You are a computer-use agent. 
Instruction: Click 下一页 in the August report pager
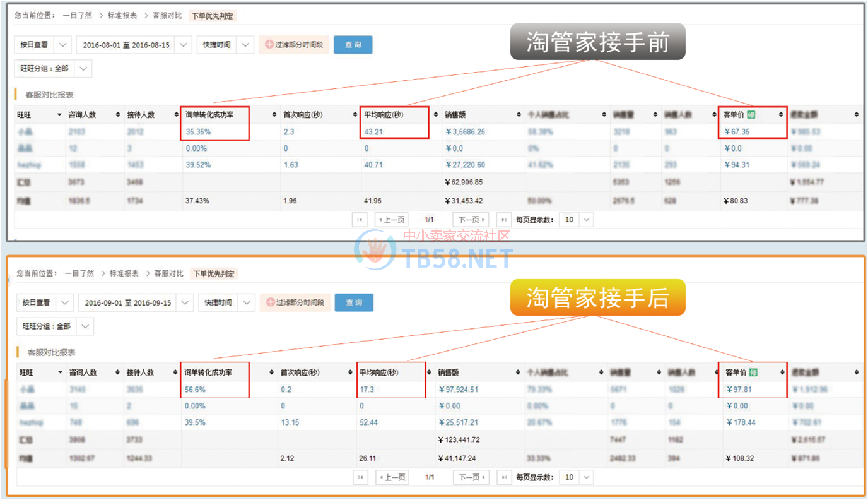(x=470, y=220)
